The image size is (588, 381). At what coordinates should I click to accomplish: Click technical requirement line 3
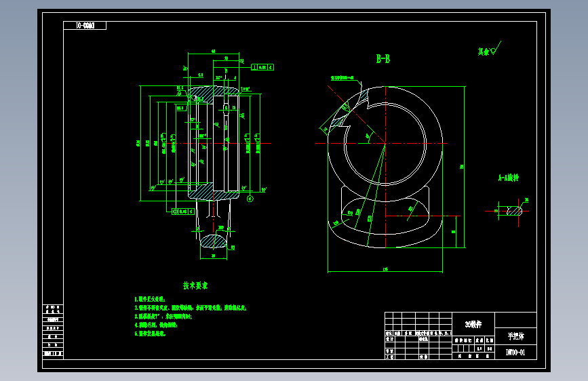click(163, 317)
